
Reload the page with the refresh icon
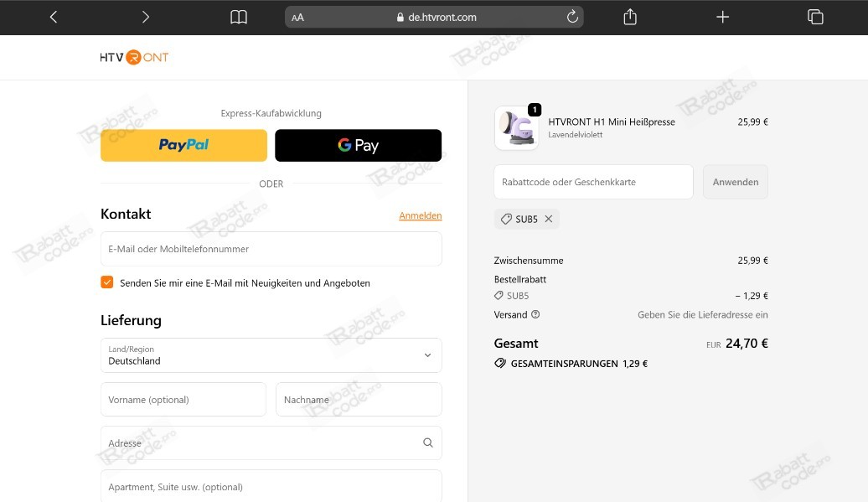coord(572,17)
